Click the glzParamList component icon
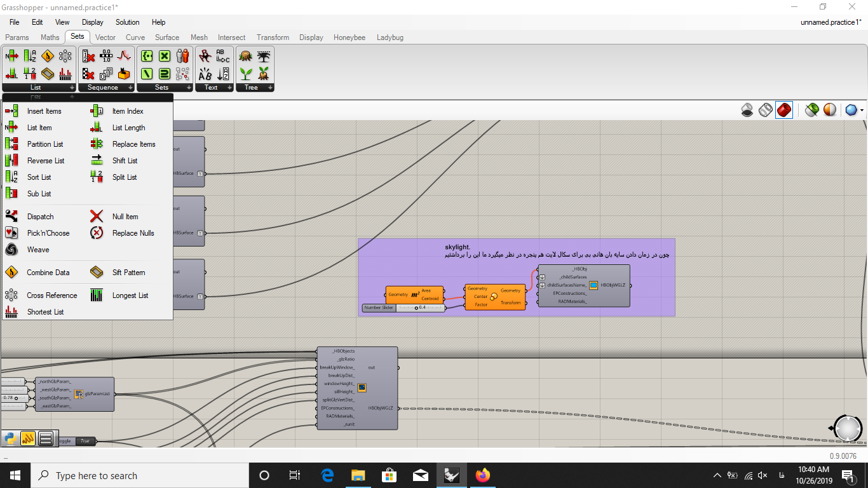This screenshot has height=488, width=868. 79,394
